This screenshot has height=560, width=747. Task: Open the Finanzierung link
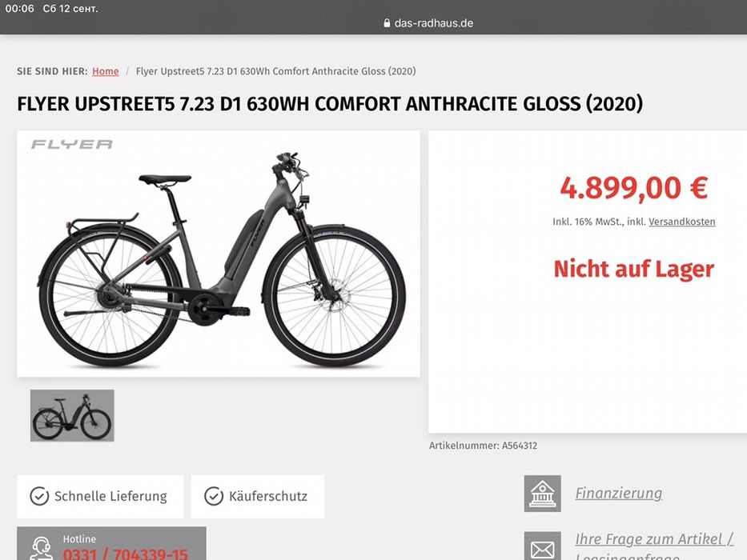[x=618, y=494]
